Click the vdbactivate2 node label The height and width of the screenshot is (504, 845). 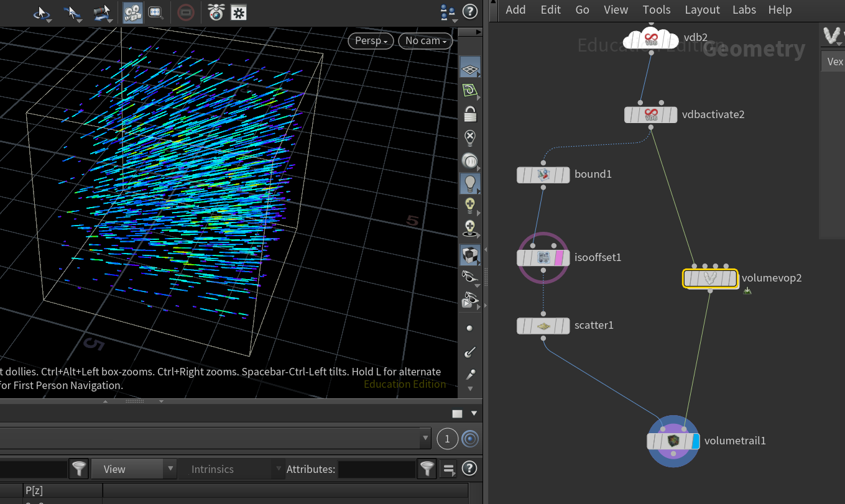point(713,114)
